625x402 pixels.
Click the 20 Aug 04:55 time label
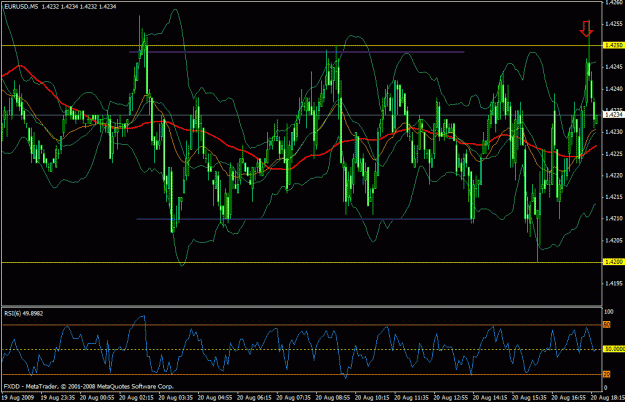coord(215,397)
